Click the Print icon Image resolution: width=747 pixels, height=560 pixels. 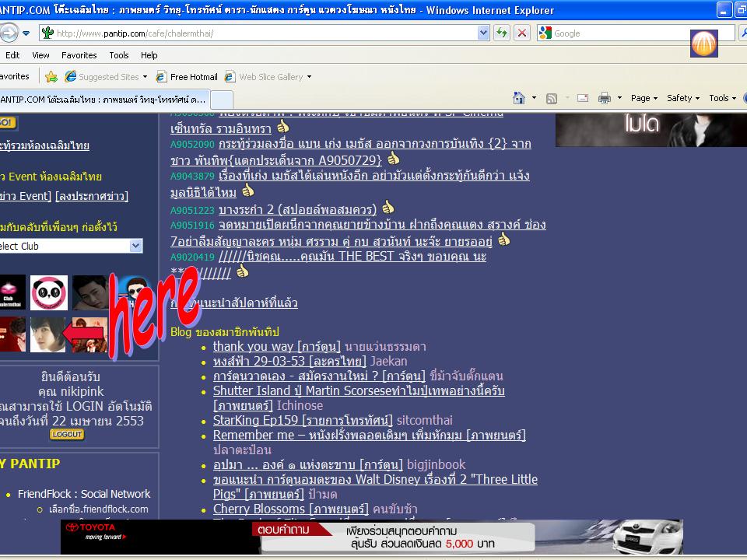(604, 98)
